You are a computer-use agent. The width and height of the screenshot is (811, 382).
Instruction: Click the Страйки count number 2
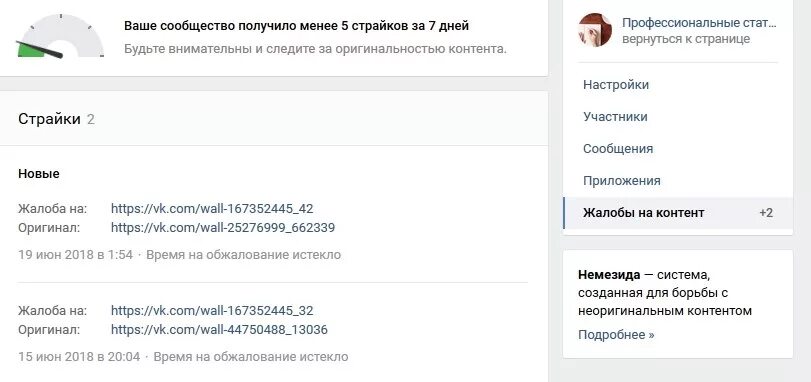pos(91,120)
